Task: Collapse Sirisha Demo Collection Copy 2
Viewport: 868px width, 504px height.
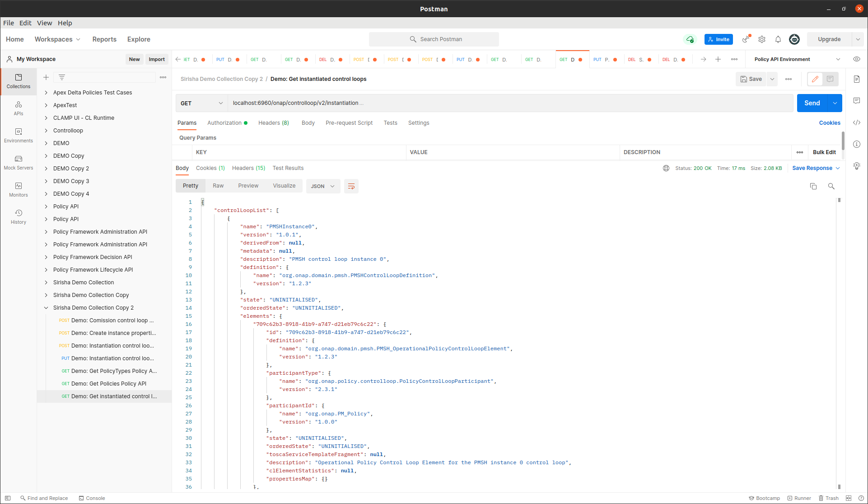Action: pyautogui.click(x=46, y=308)
